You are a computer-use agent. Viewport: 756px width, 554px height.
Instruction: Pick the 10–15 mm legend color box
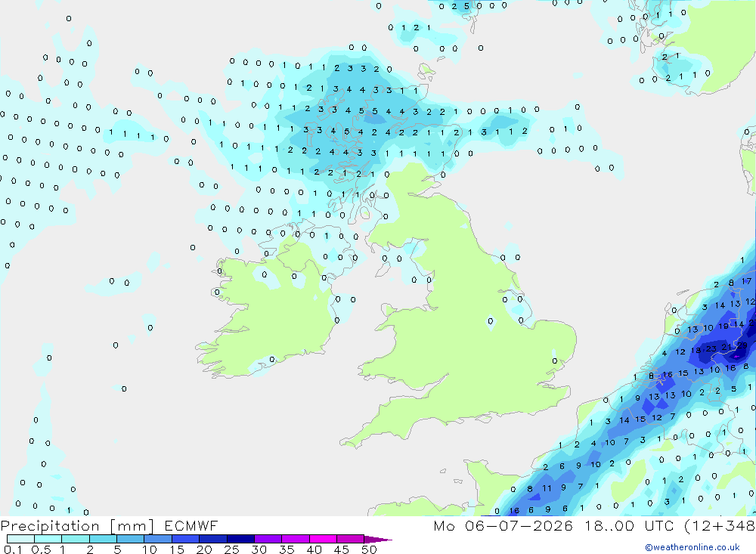pos(158,539)
